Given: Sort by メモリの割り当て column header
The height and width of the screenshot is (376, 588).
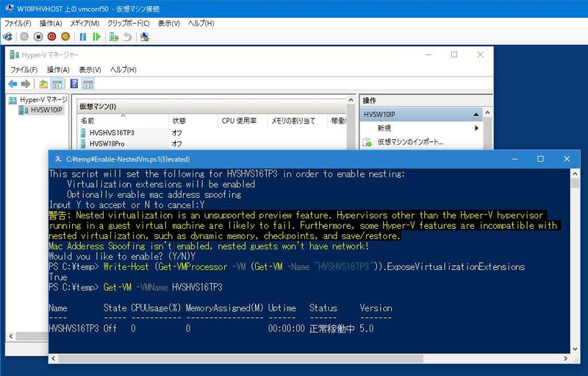Looking at the screenshot, I should (297, 121).
